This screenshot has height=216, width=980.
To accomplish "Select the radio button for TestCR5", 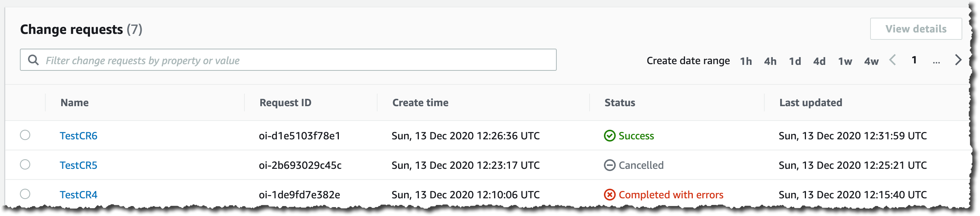I will [25, 165].
